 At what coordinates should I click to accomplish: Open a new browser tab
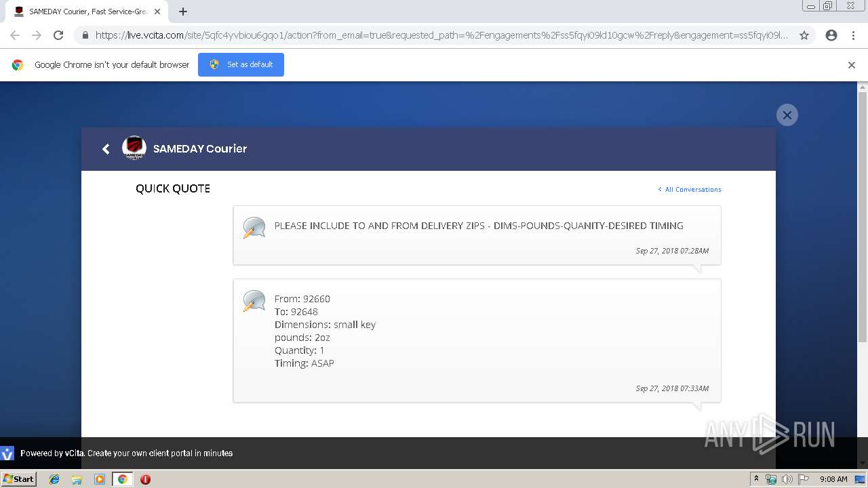tap(183, 12)
